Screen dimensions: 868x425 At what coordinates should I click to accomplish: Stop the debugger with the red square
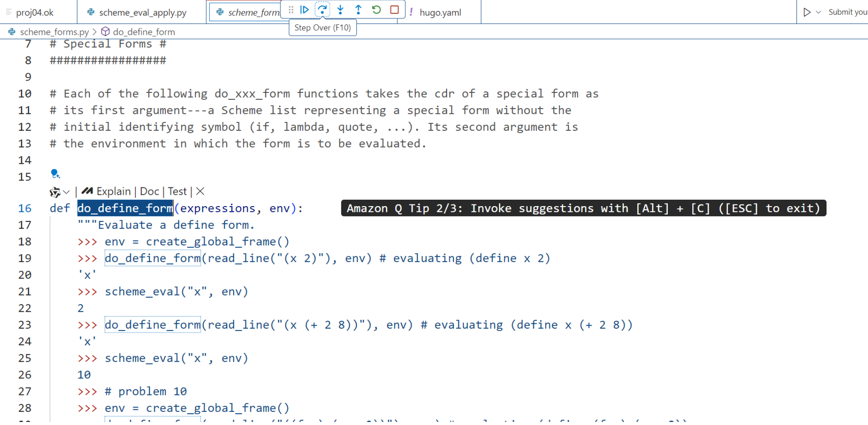pos(394,10)
